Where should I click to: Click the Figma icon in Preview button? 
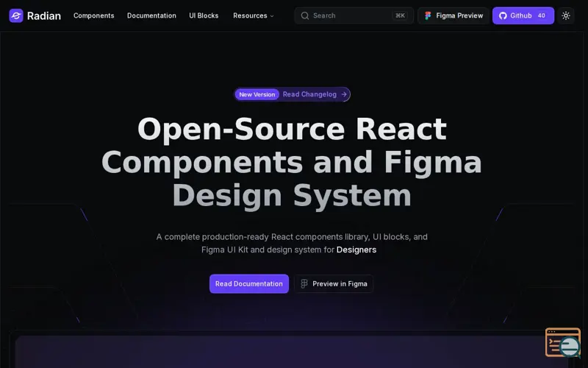coord(304,284)
